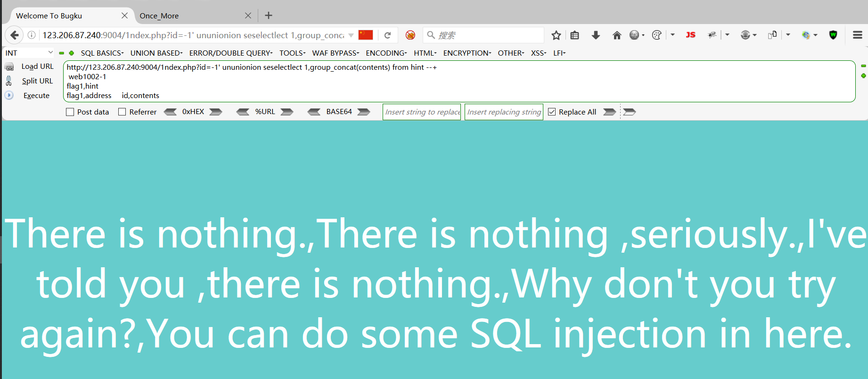Viewport: 868px width, 379px height.
Task: Open the UNION BASED menu
Action: coord(156,53)
